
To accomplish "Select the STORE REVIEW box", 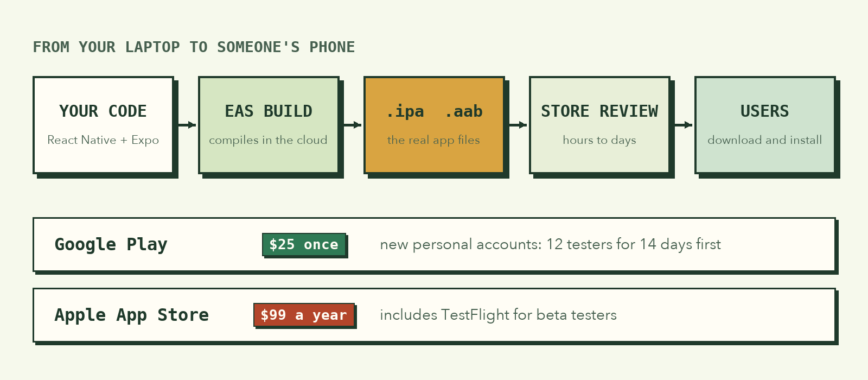I will click(599, 125).
